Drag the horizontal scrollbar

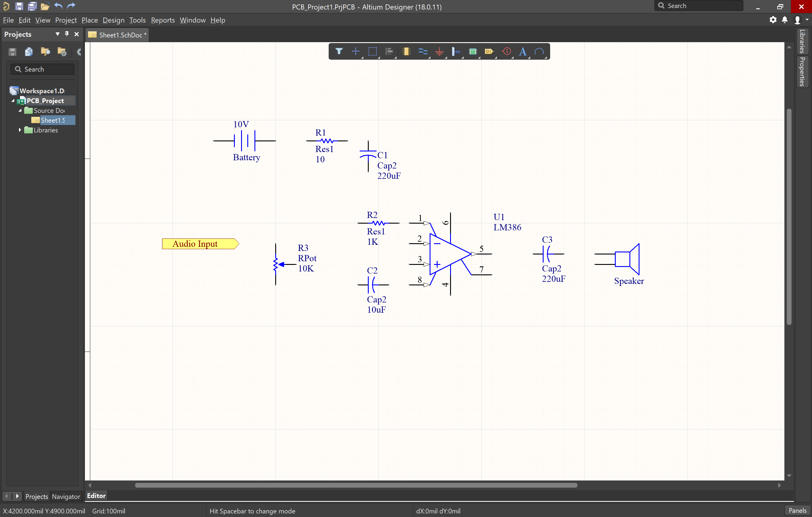click(331, 486)
